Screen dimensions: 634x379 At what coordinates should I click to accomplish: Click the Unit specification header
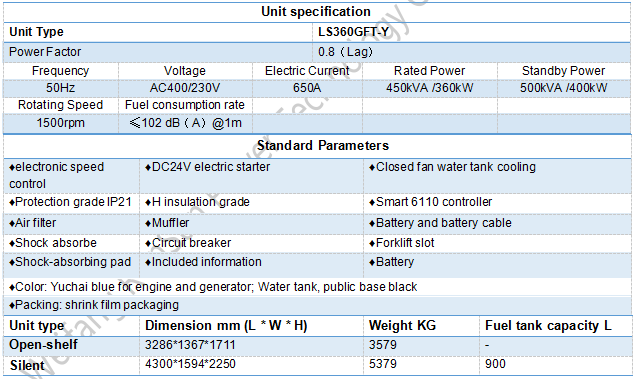coord(316,11)
